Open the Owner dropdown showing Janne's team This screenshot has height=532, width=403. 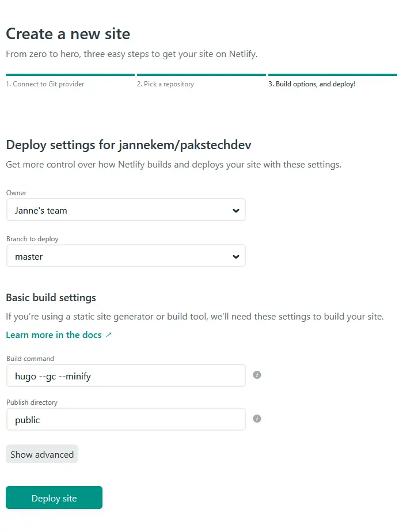(126, 210)
